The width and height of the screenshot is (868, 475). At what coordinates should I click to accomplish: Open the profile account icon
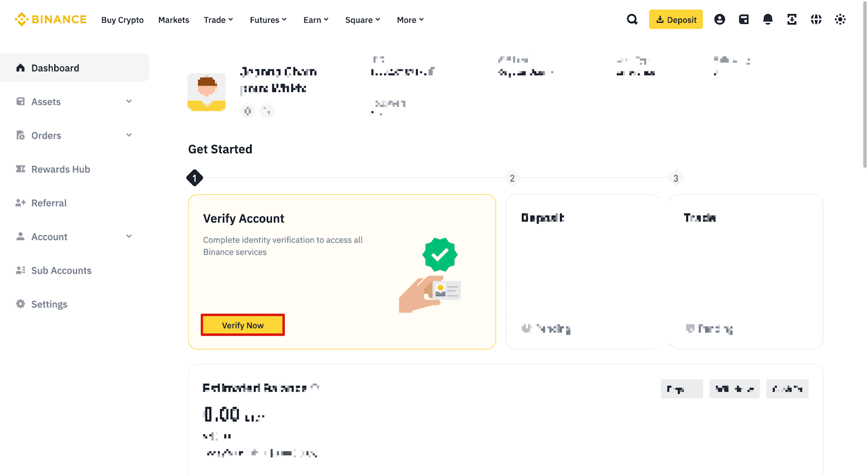(x=719, y=20)
